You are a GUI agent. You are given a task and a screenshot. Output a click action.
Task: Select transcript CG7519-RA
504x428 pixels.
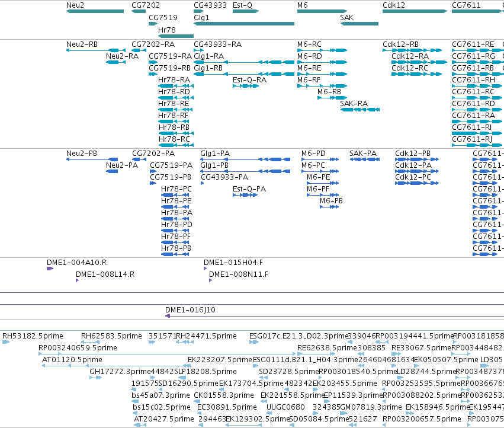[153, 62]
